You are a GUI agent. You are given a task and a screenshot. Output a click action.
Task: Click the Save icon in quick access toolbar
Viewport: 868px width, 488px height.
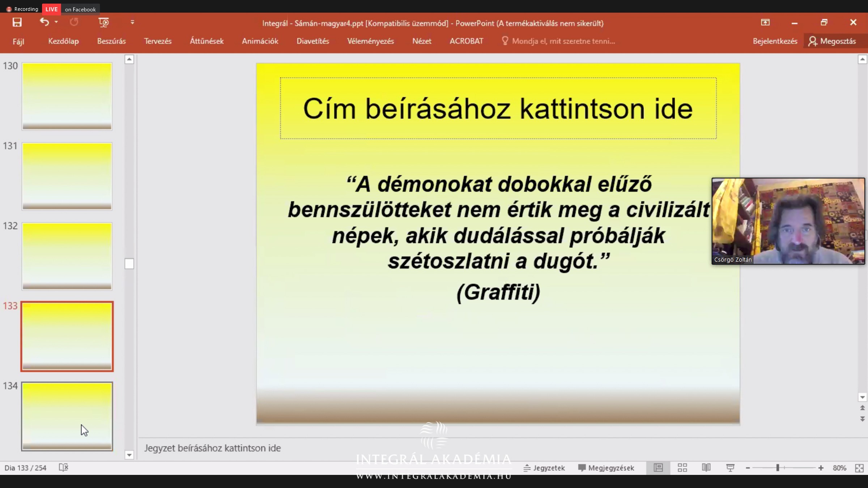[x=17, y=22]
